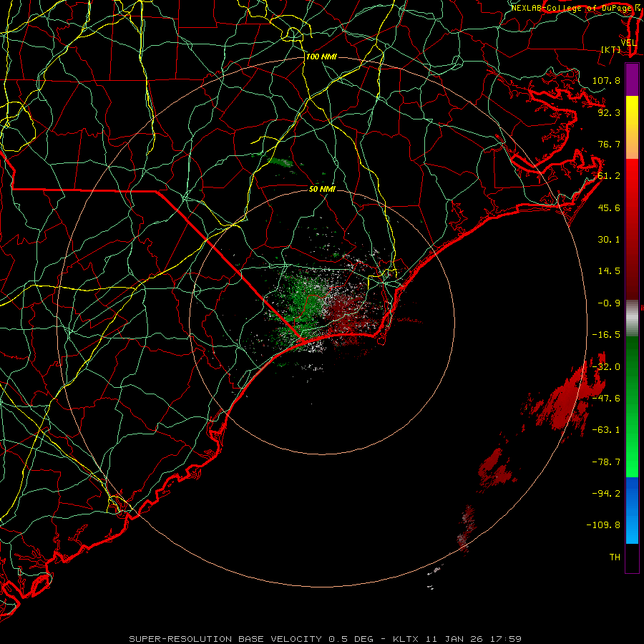Pick the purple segment of the velocity scale
Image resolution: width=644 pixels, height=644 pixels.
632,79
